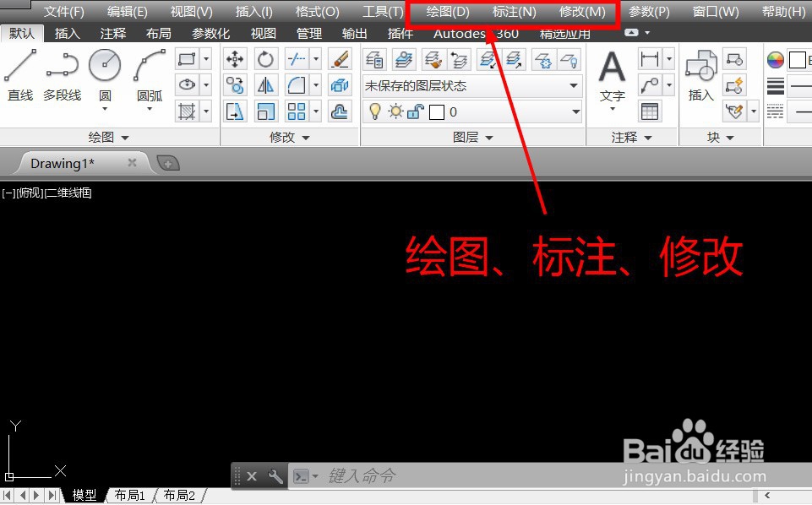812x505 pixels.
Task: Toggle the layer 0 lock icon
Action: [416, 111]
